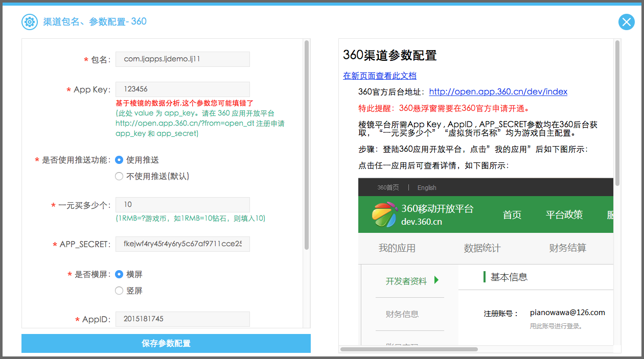The width and height of the screenshot is (644, 359).
Task: Click the red 特此提醒 notice text
Action: [444, 108]
